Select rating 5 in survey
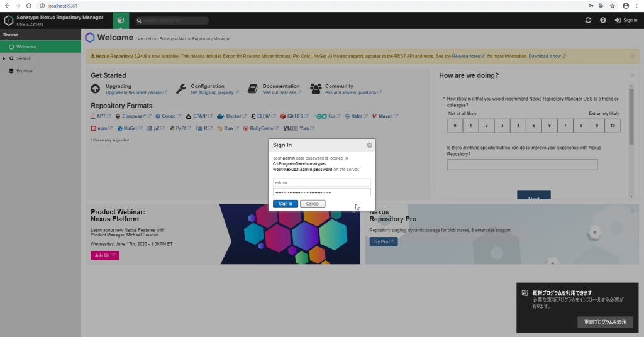This screenshot has height=337, width=644. (533, 126)
